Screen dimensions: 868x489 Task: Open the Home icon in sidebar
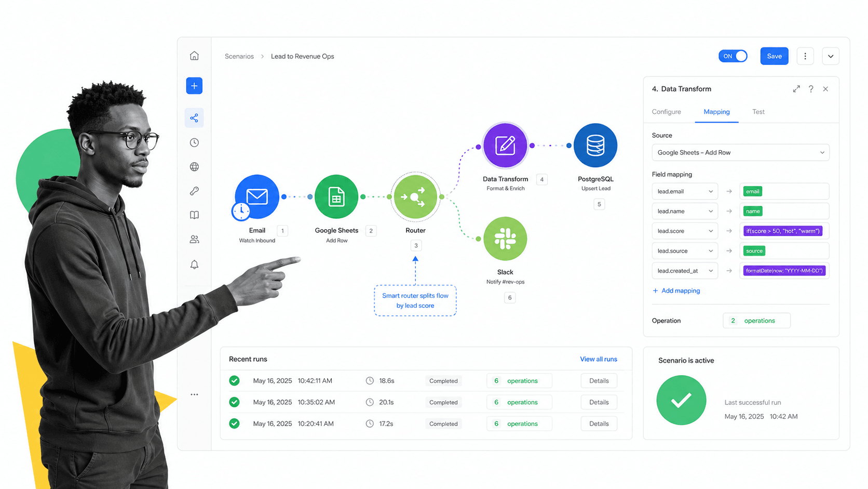[194, 56]
